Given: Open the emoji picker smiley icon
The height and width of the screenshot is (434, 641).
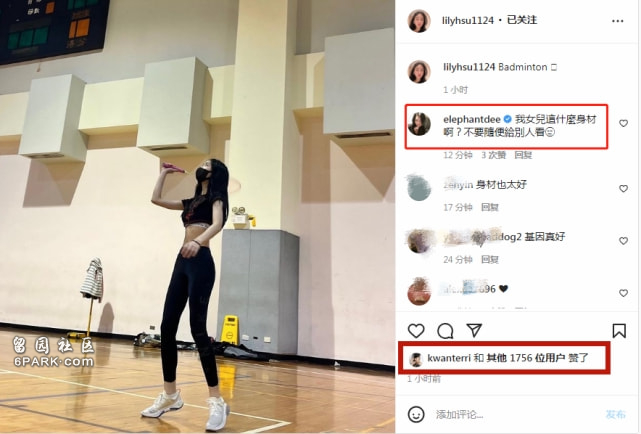Looking at the screenshot, I should (x=416, y=414).
